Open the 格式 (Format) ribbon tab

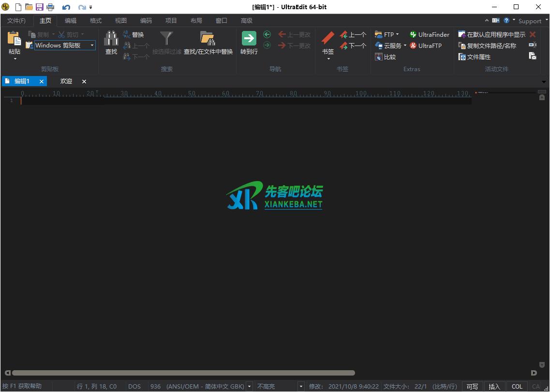tap(96, 20)
